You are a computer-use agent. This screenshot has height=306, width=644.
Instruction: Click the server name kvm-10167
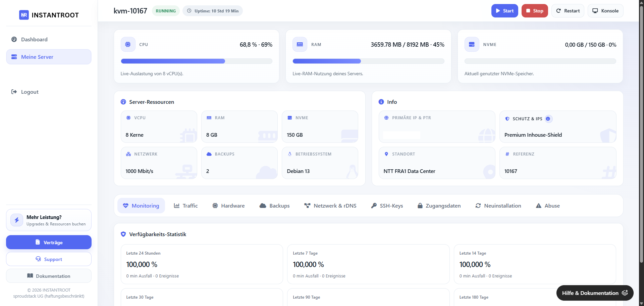[x=130, y=11]
